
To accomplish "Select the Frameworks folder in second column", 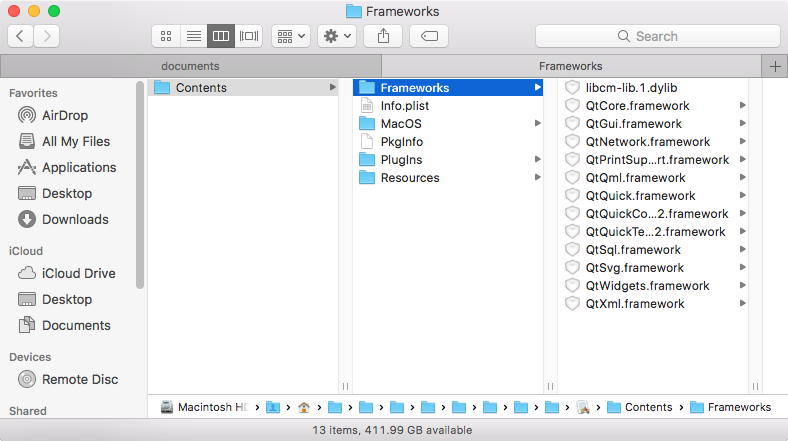I will coord(448,87).
